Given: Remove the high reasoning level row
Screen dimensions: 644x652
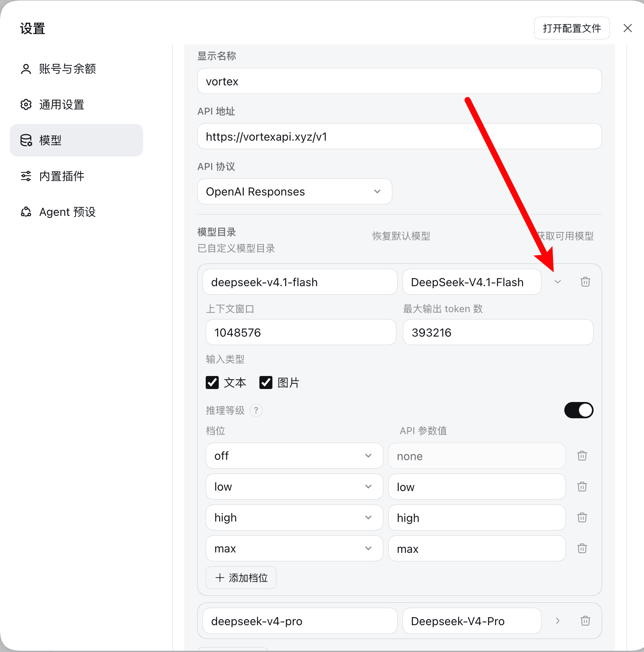Looking at the screenshot, I should pyautogui.click(x=582, y=517).
